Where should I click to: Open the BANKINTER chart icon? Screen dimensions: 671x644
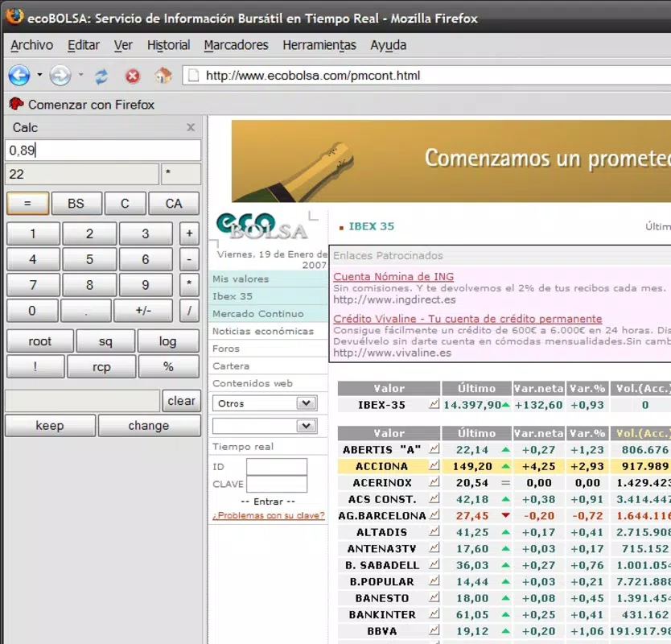434,613
